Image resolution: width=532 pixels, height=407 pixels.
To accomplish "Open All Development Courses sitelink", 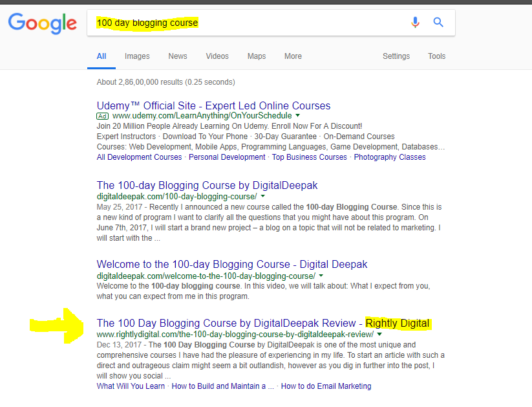I will 139,157.
